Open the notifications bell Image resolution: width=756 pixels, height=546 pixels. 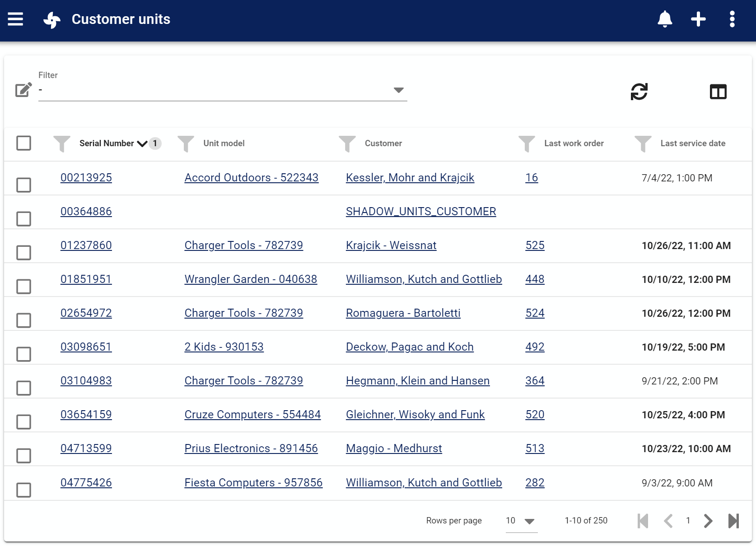pyautogui.click(x=665, y=19)
